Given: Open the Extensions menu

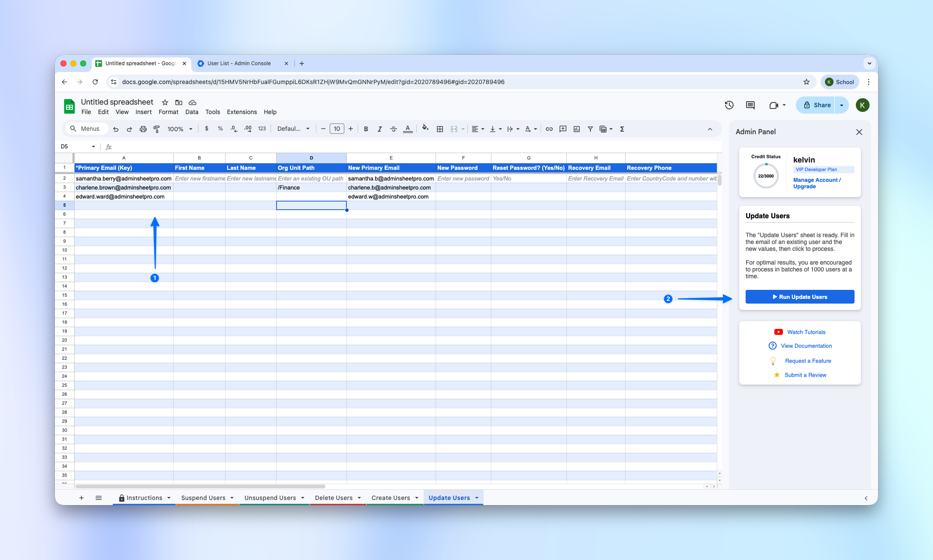Looking at the screenshot, I should pyautogui.click(x=242, y=112).
